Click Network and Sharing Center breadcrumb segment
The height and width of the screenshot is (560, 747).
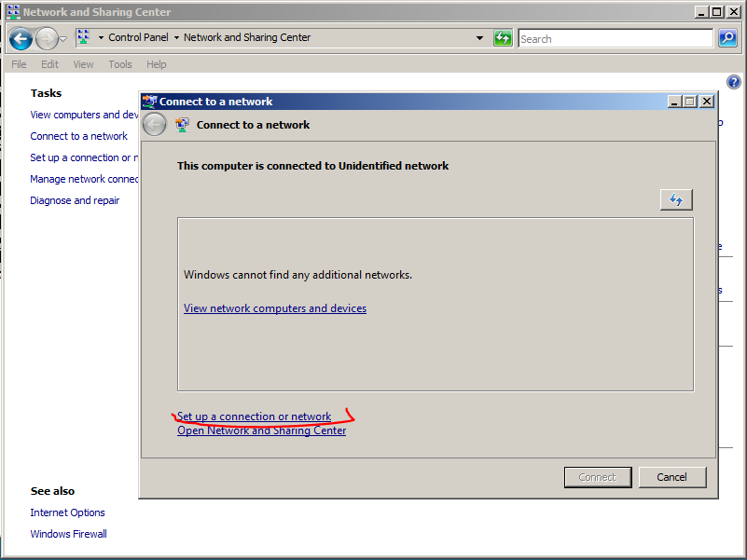247,37
